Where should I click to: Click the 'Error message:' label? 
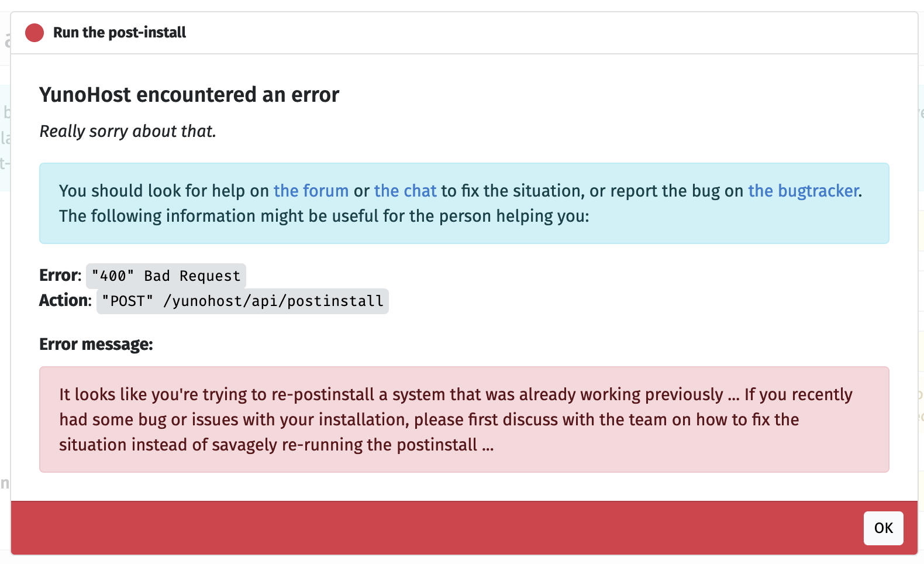96,344
